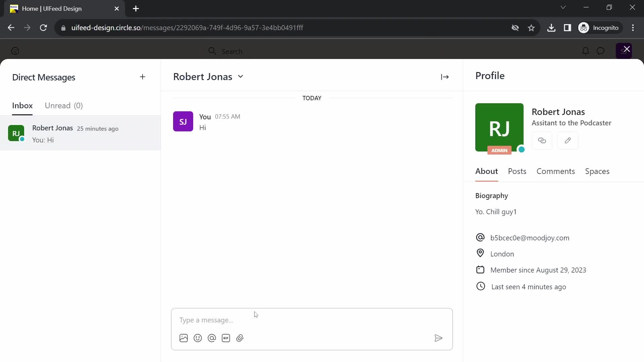Click Assitant to the Podcaster headline
Viewport: 644px width, 362px height.
coord(571,123)
